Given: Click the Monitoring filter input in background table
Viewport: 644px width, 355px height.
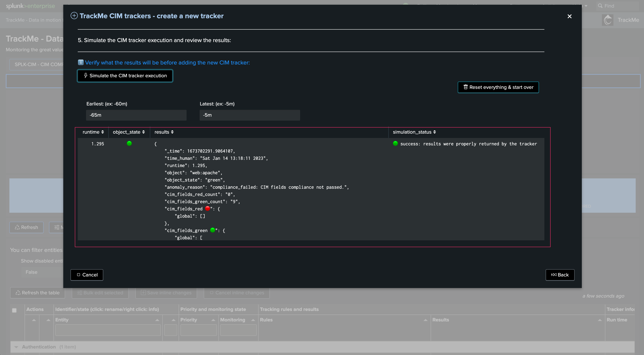Looking at the screenshot, I should tap(238, 330).
